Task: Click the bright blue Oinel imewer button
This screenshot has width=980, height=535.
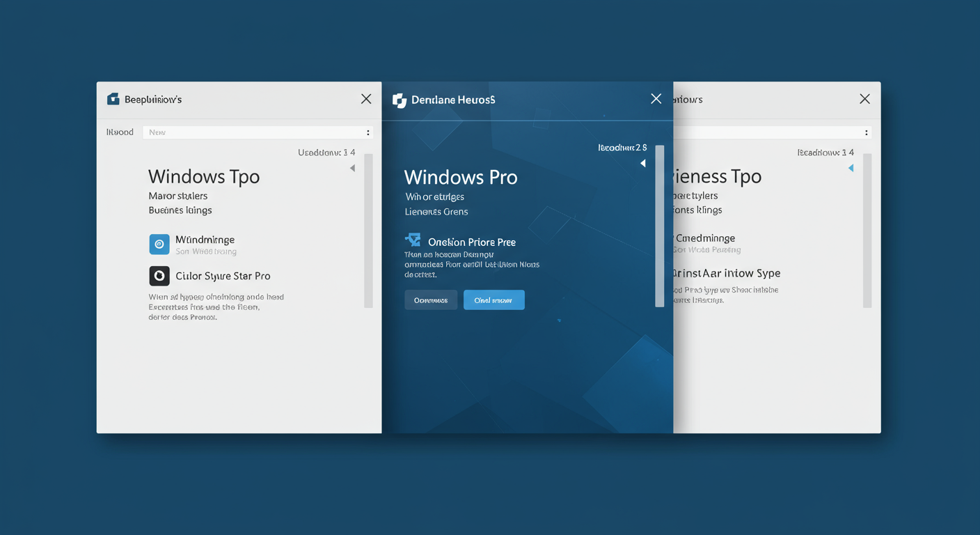Action: 494,300
